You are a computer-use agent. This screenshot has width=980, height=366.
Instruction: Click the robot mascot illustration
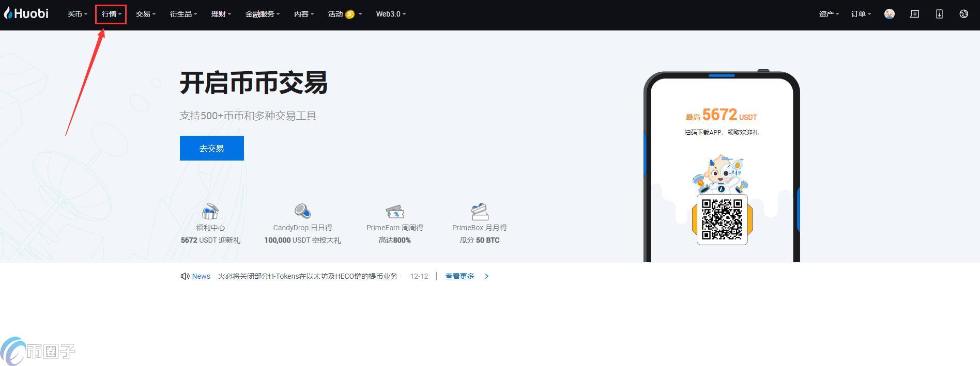pos(721,174)
